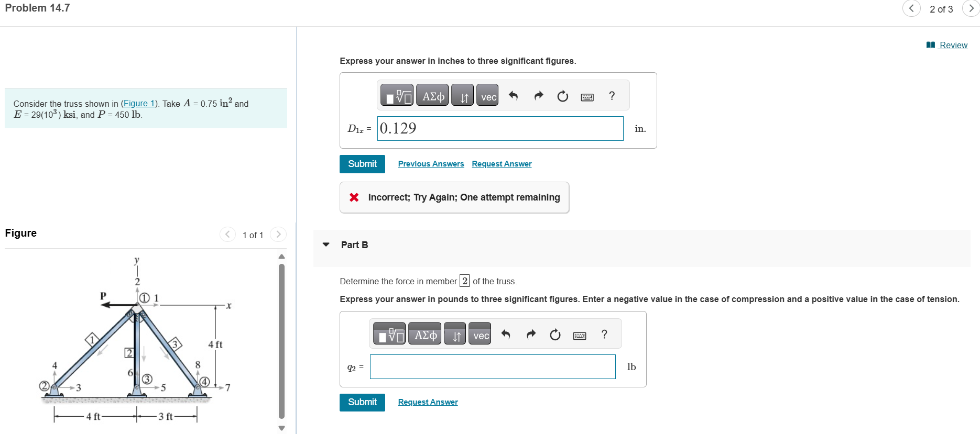Image resolution: width=980 pixels, height=434 pixels.
Task: Click the ΑΣΦ Greek letters icon in Part B
Action: pos(424,333)
